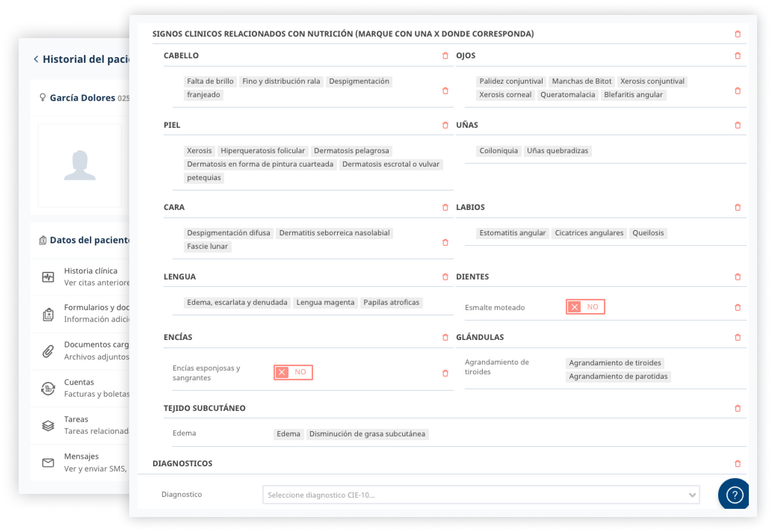
Task: Open Mensajes in patient sidebar
Action: (x=80, y=463)
